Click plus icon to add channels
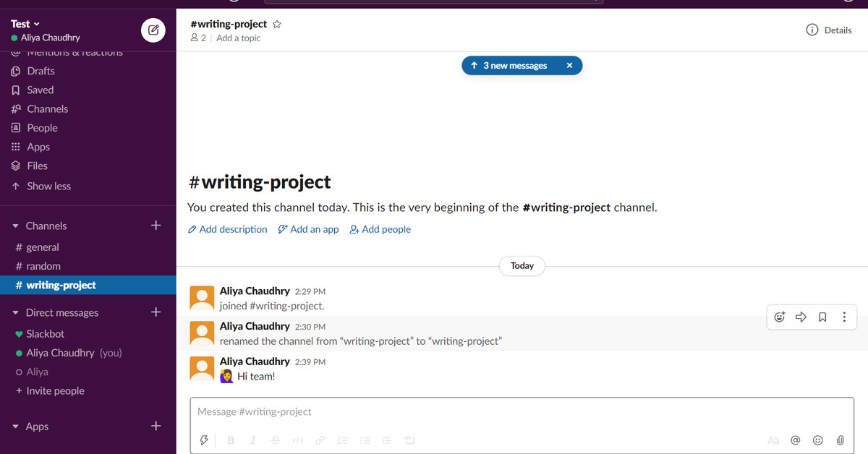The height and width of the screenshot is (454, 868). pos(156,226)
